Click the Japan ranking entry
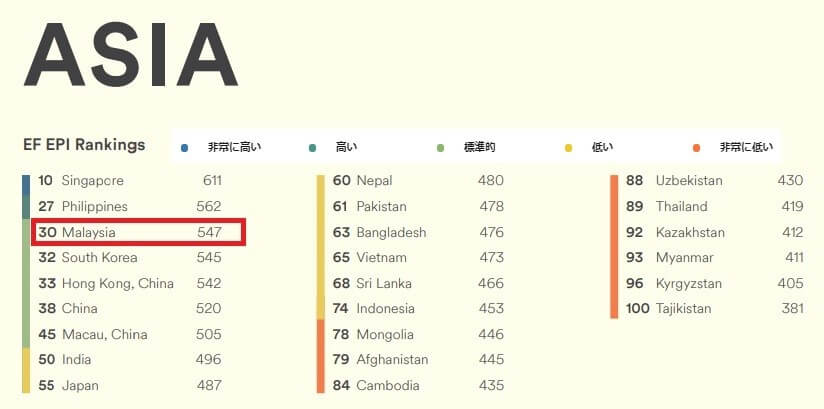Viewport: 824px width, 409px height. 130,385
